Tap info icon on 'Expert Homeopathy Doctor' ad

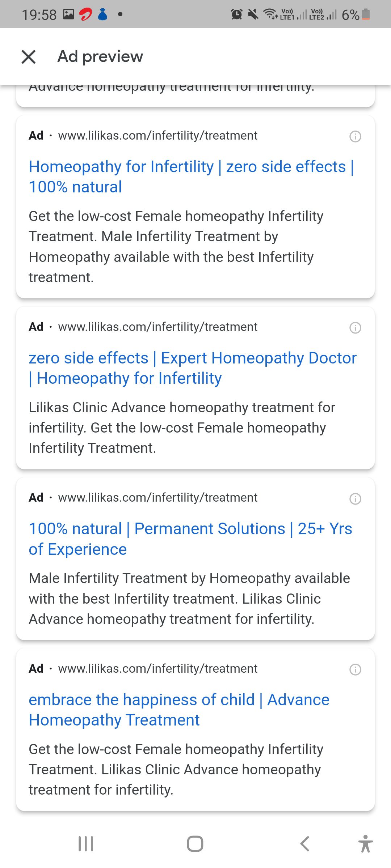[x=355, y=328]
